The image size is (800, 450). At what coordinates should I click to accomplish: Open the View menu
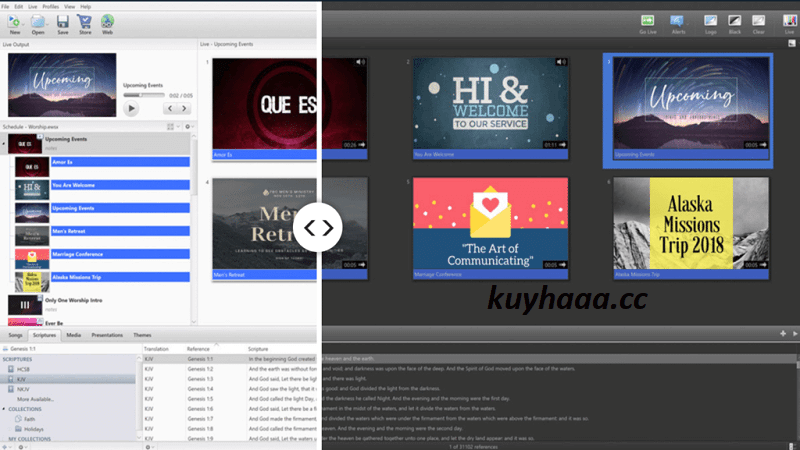pos(69,7)
